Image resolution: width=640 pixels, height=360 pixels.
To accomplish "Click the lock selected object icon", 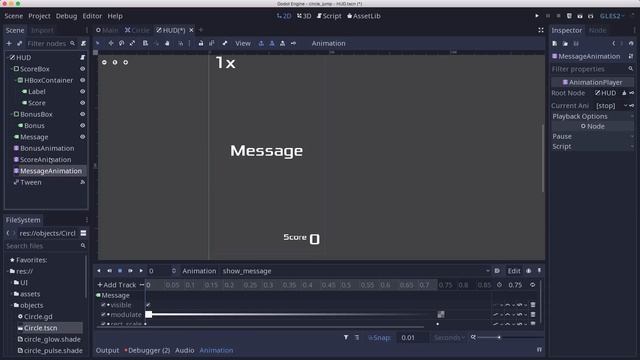I will (x=200, y=43).
